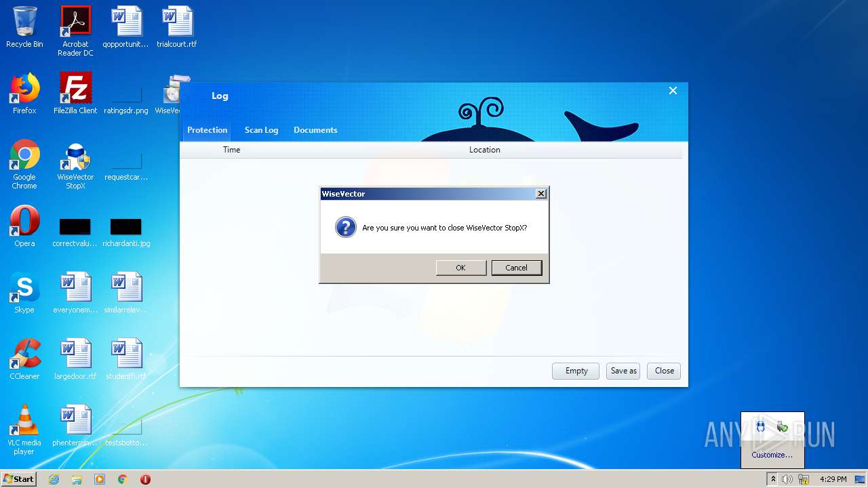The width and height of the screenshot is (868, 488).
Task: Open the phentermin Word document
Action: [75, 426]
